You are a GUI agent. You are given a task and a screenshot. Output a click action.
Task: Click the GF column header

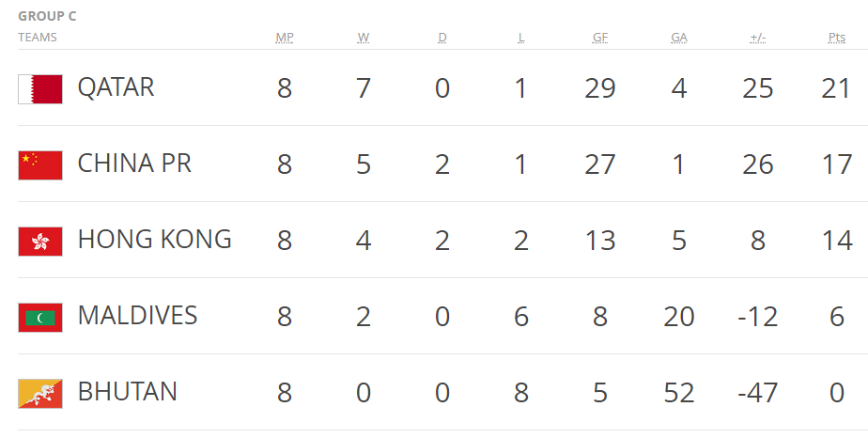[x=600, y=38]
